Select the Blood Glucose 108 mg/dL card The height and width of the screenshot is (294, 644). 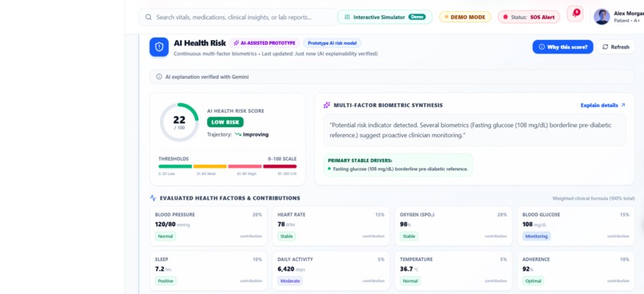pos(576,226)
